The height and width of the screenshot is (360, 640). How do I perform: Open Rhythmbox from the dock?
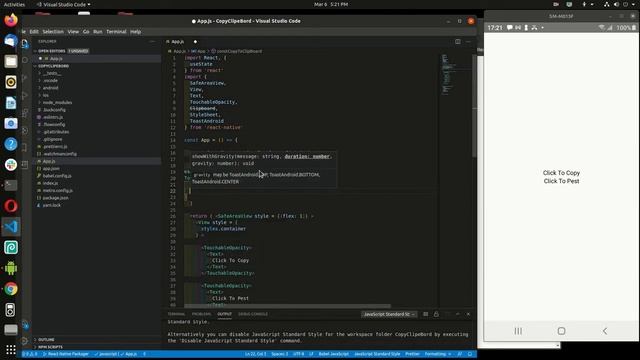pyautogui.click(x=11, y=82)
